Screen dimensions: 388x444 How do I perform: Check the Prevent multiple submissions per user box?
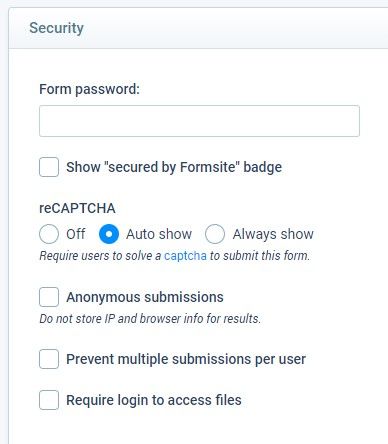[x=49, y=359]
